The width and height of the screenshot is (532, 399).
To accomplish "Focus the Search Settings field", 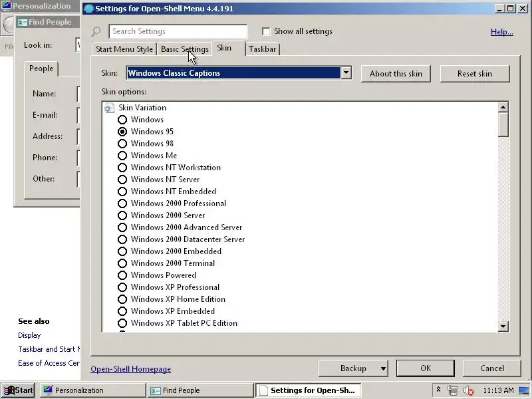I will click(178, 31).
